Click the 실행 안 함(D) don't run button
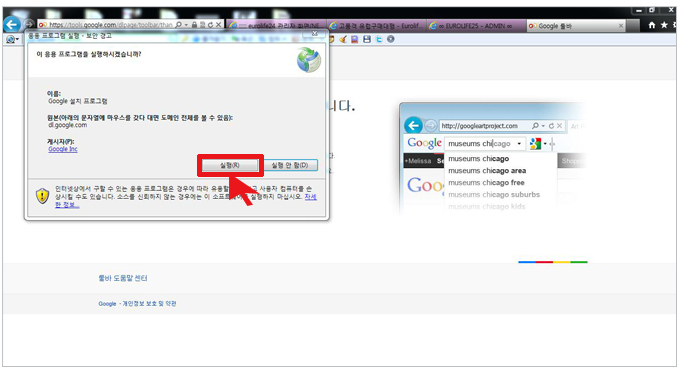 coord(290,165)
